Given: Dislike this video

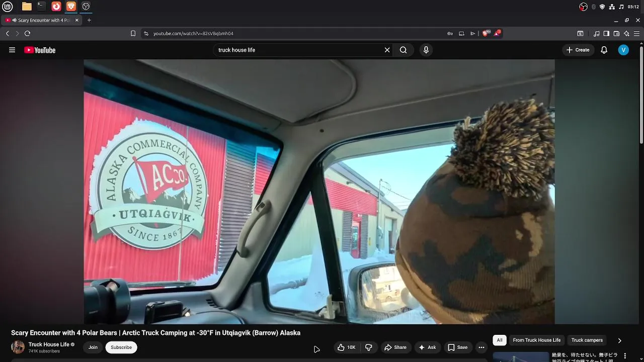Looking at the screenshot, I should click(369, 347).
